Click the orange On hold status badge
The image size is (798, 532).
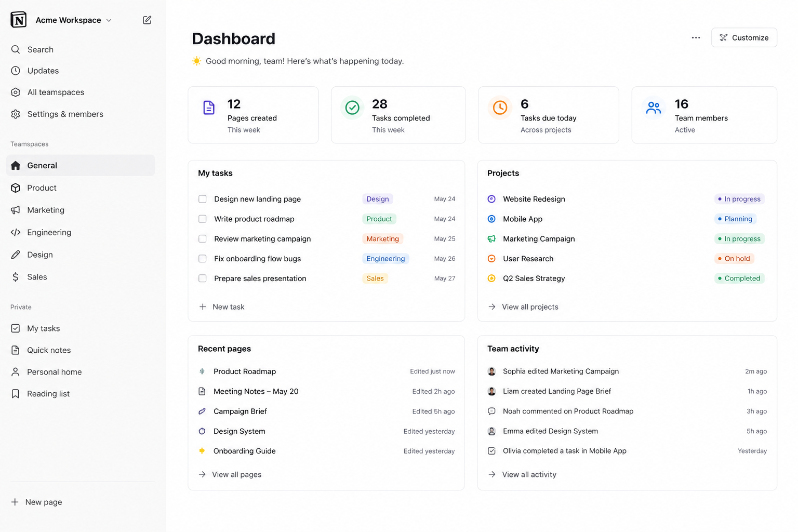click(x=734, y=259)
